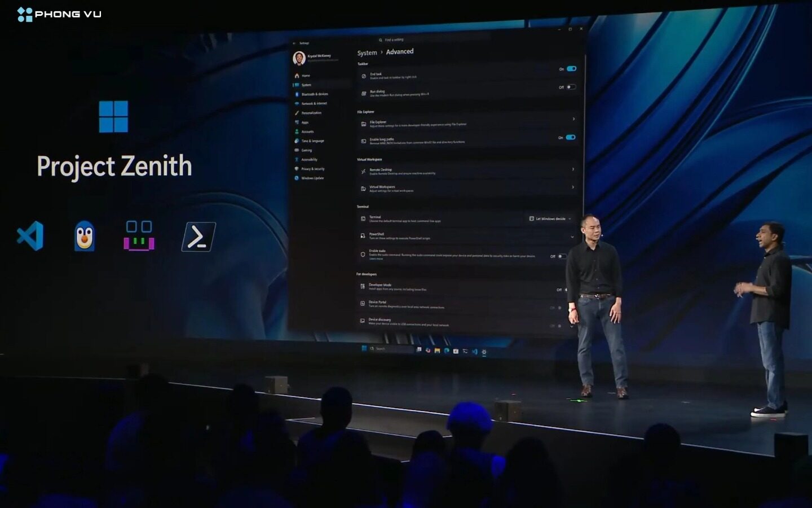812x508 pixels.
Task: Open File Explorer from the taskbar
Action: coord(437,351)
